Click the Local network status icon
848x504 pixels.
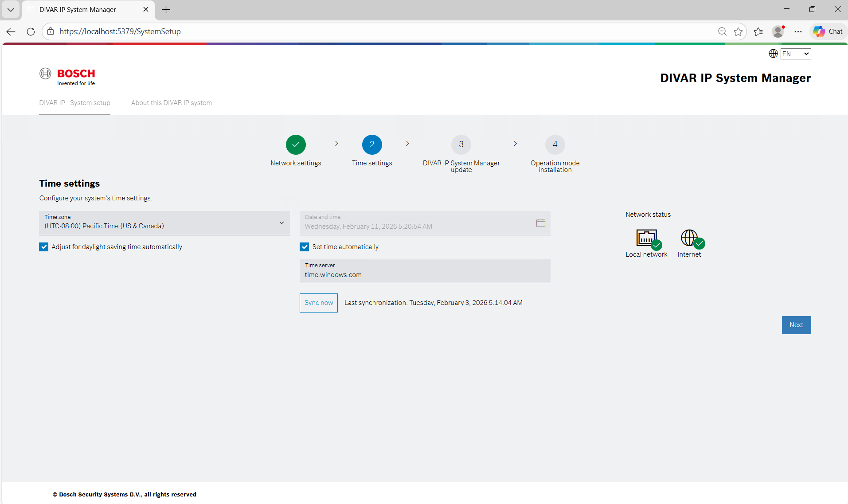(x=647, y=238)
